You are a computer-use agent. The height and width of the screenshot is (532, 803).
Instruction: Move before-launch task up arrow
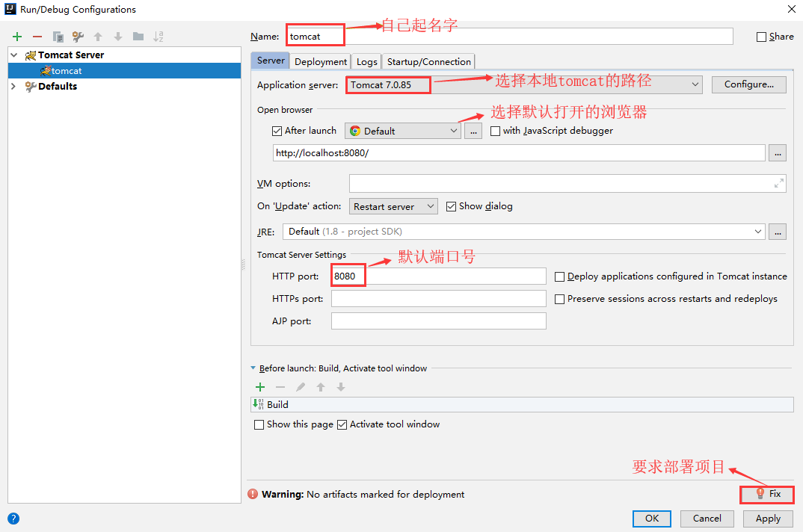coord(321,387)
